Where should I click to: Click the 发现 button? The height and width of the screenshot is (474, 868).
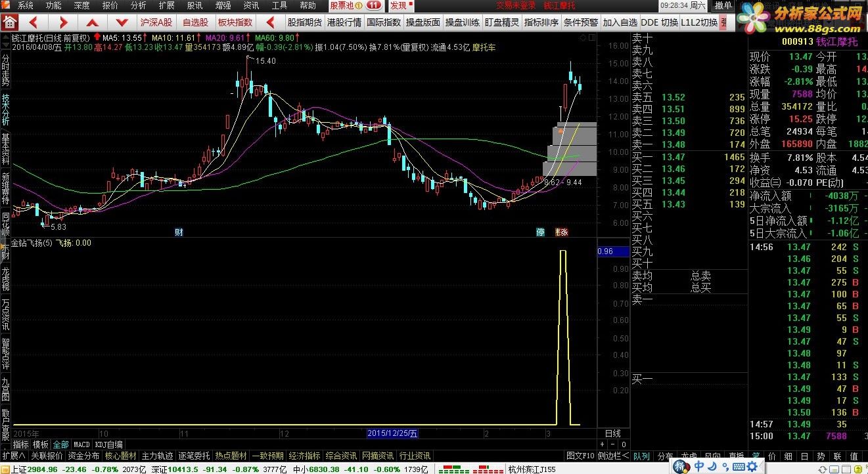pos(401,5)
